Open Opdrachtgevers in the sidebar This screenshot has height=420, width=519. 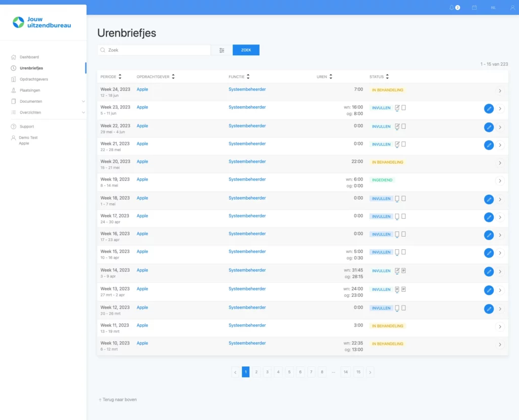pyautogui.click(x=33, y=79)
